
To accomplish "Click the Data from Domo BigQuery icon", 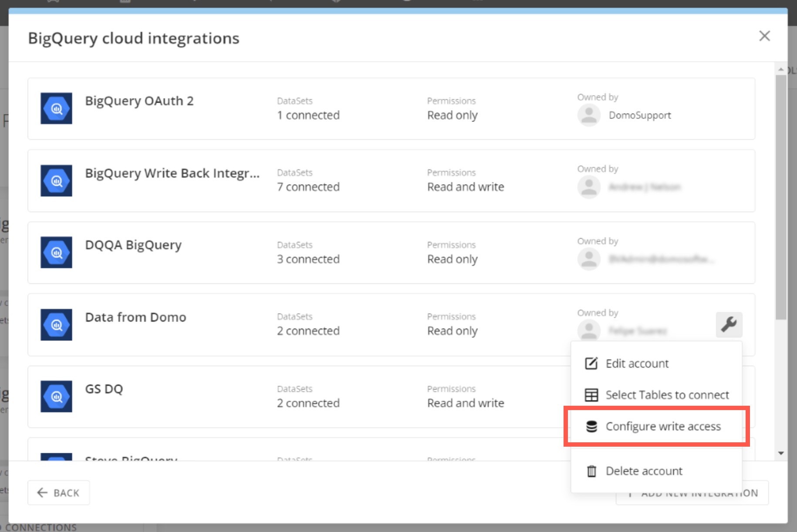I will click(x=56, y=325).
